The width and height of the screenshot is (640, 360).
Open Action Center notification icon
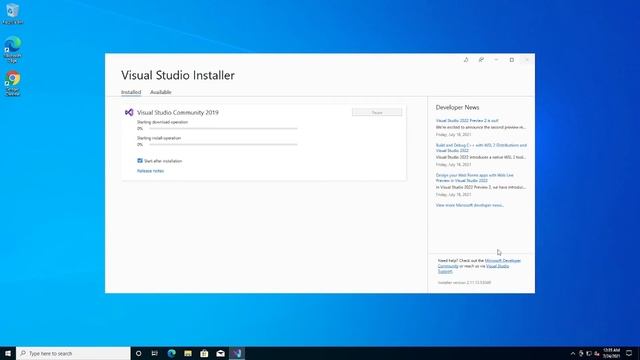coord(629,353)
